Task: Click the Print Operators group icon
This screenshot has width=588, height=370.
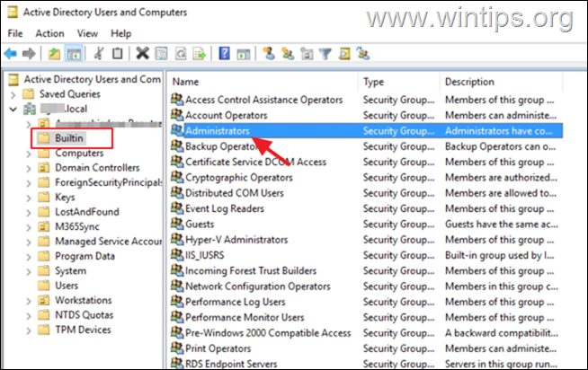Action: (177, 348)
